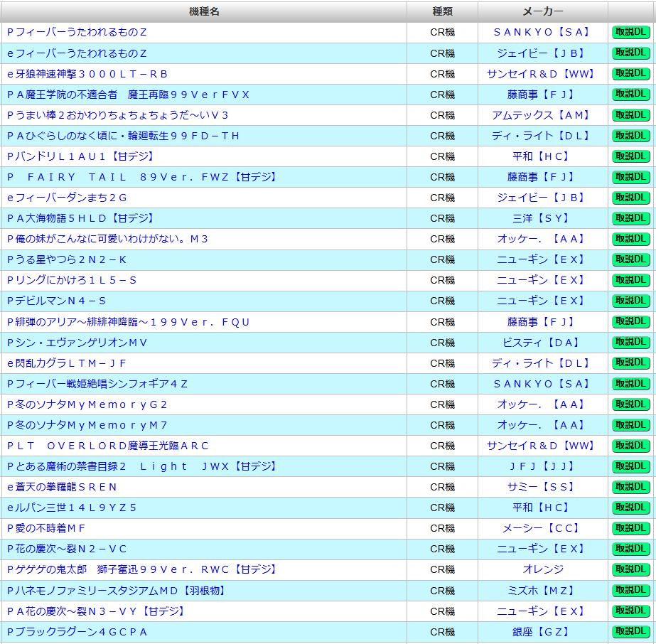The image size is (656, 644).
Task: Open ＰハネモノファミリースタジアムＭＤ【羽根物】 link
Action: (x=117, y=591)
